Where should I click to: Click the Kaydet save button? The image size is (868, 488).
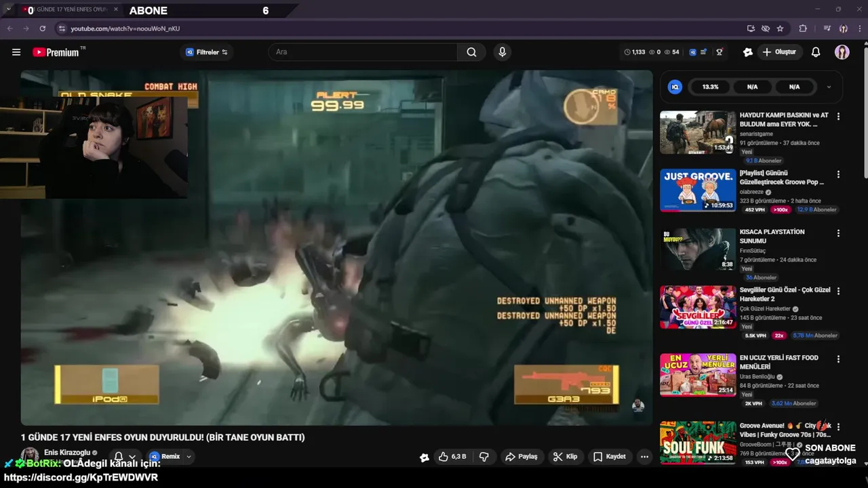[609, 457]
